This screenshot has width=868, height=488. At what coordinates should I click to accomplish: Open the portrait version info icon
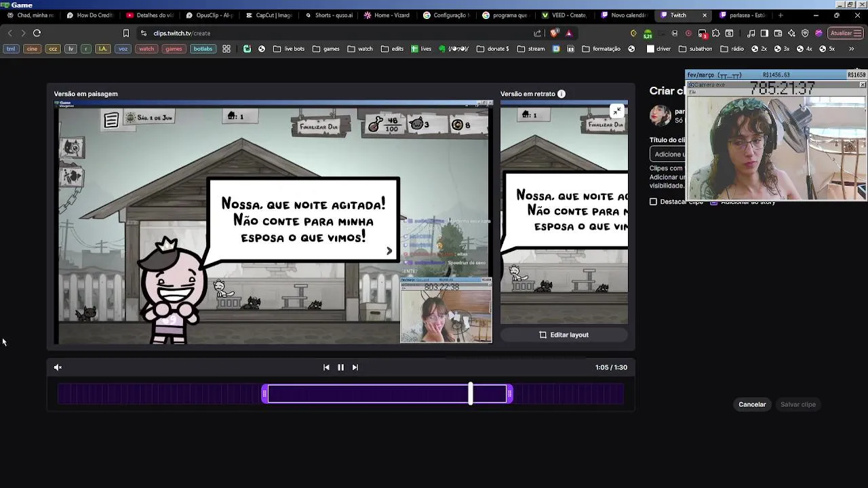[561, 94]
